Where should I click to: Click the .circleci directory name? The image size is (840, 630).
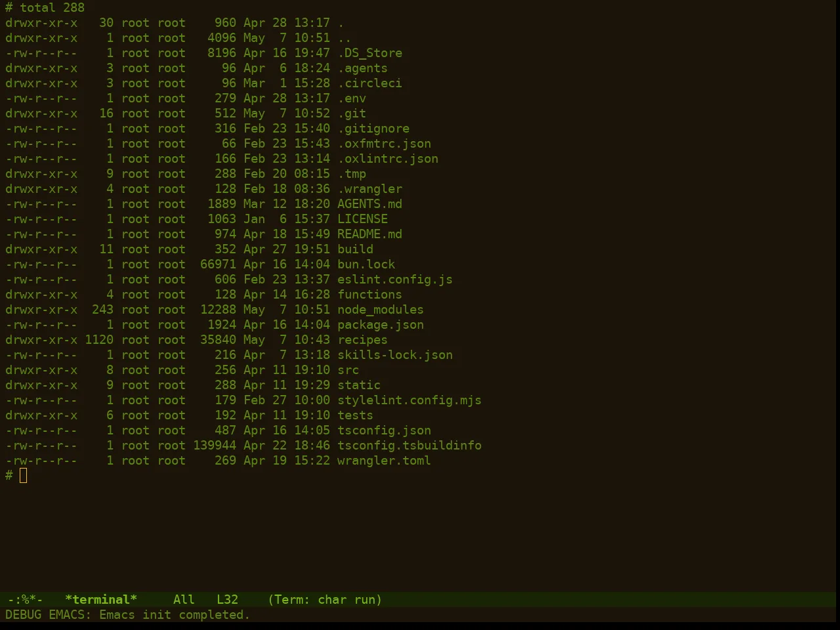[369, 83]
